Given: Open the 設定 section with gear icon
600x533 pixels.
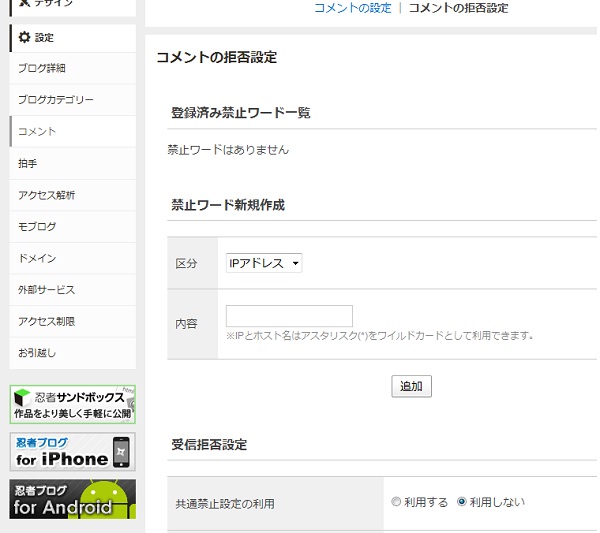Looking at the screenshot, I should click(73, 37).
